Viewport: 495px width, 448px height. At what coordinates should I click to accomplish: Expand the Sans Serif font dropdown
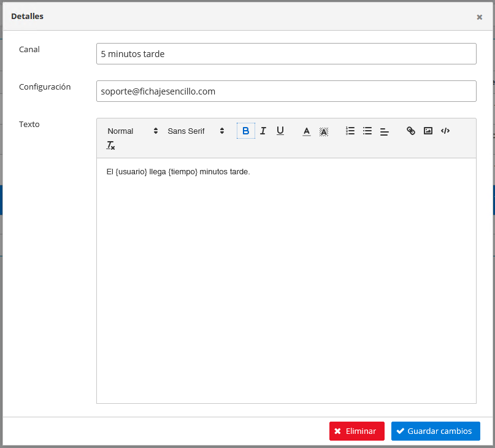pyautogui.click(x=196, y=131)
